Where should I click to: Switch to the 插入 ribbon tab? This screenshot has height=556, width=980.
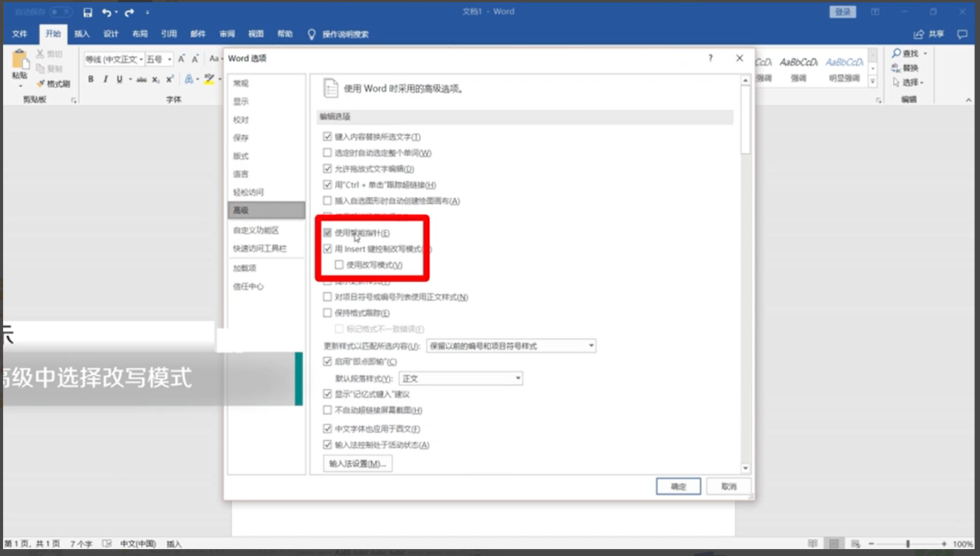(x=82, y=35)
